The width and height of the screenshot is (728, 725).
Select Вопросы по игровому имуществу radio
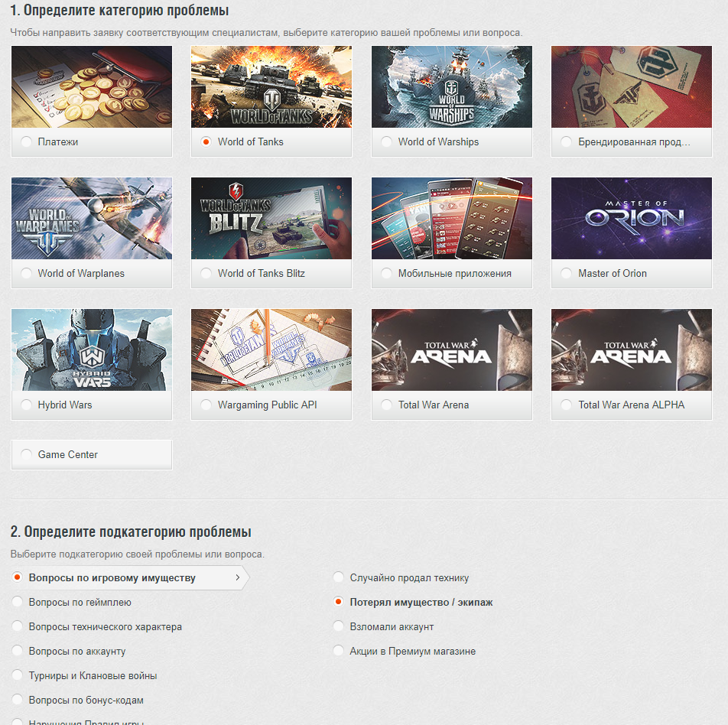[17, 577]
